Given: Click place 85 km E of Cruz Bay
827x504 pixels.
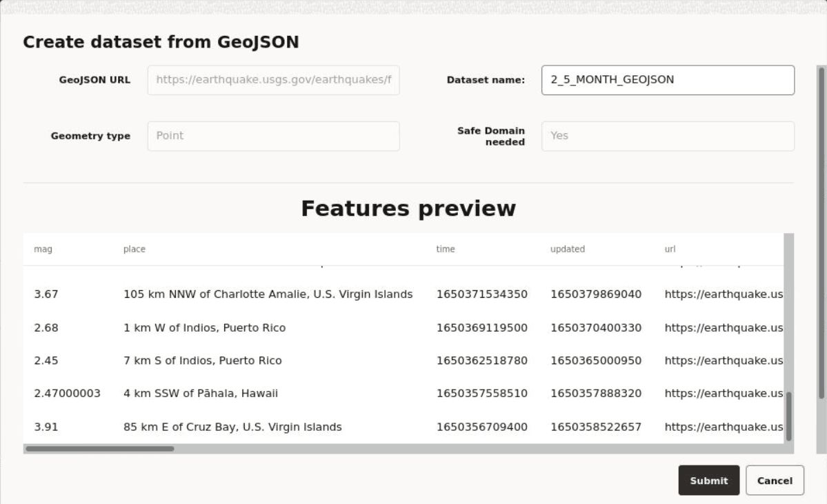Looking at the screenshot, I should (x=232, y=427).
